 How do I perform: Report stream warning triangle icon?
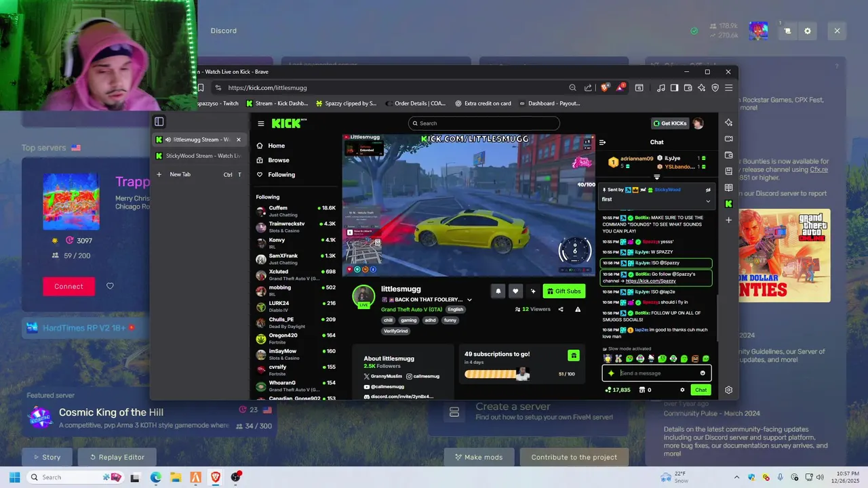(578, 309)
